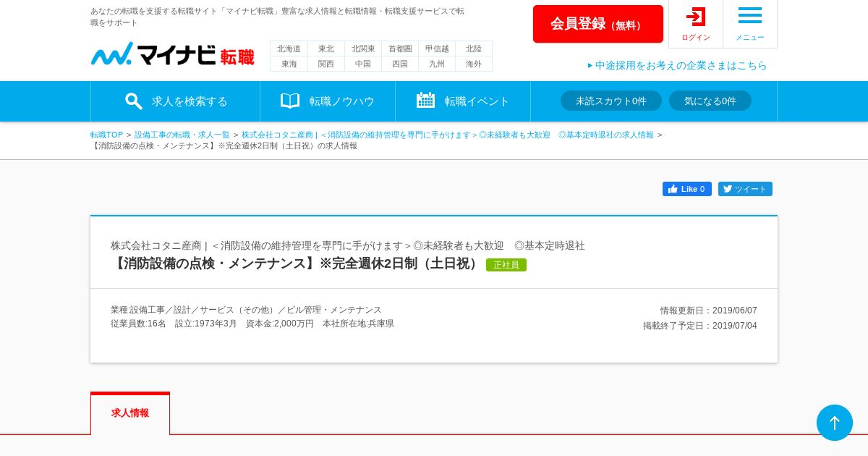
Task: Click the company name line 株式会社コタニ産商
Action: pyautogui.click(x=348, y=245)
